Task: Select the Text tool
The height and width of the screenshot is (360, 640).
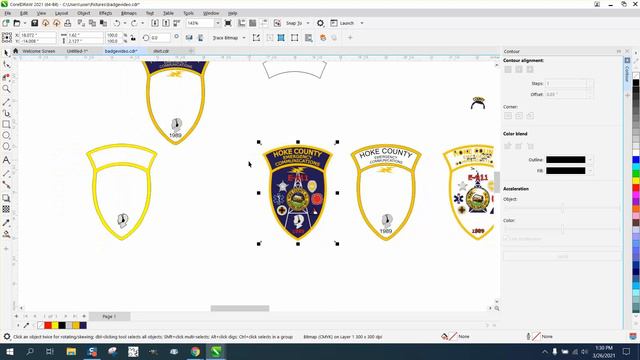Action: click(x=6, y=160)
